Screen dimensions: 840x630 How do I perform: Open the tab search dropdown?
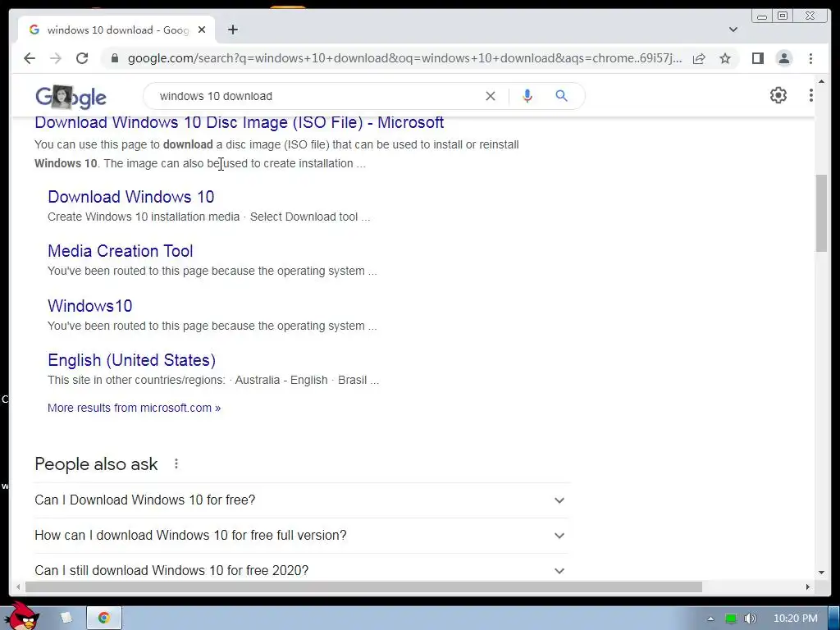point(733,30)
